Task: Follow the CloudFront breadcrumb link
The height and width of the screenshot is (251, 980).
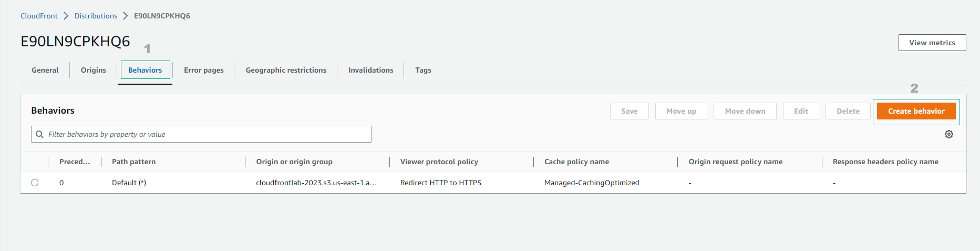Action: point(39,16)
